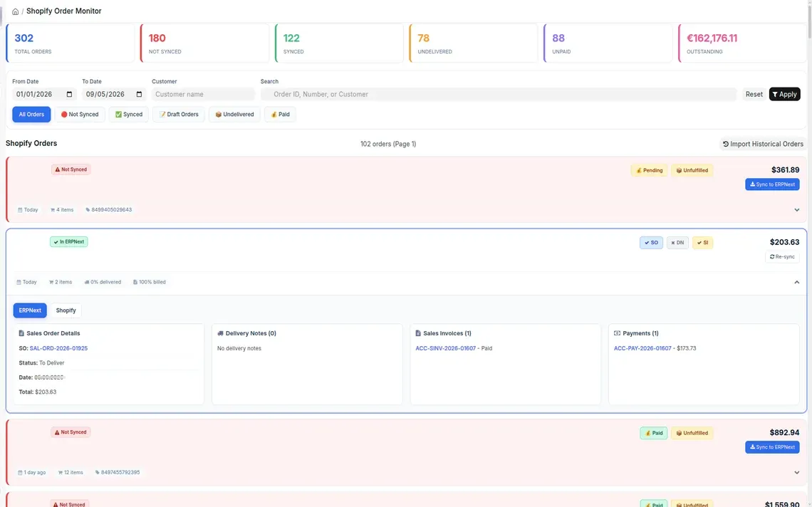
Task: Open sales order SAL-ORD-2026-01925
Action: 58,348
